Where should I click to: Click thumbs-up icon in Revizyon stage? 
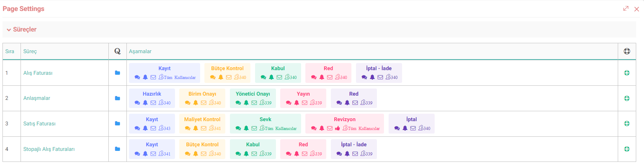pos(337,128)
